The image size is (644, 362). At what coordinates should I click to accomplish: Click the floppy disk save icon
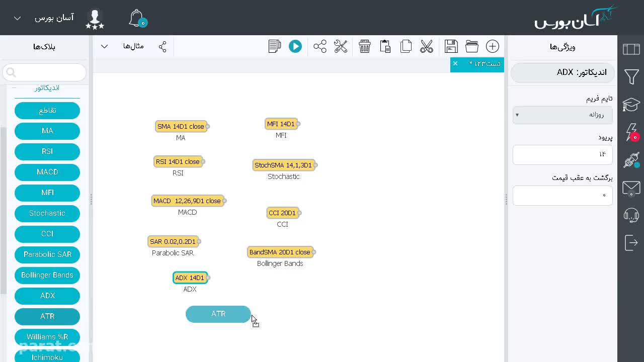pyautogui.click(x=451, y=46)
